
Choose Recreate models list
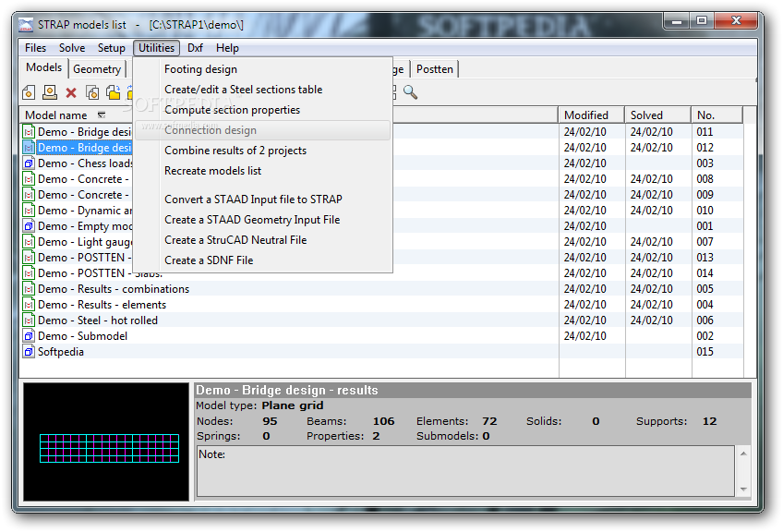(x=262, y=171)
